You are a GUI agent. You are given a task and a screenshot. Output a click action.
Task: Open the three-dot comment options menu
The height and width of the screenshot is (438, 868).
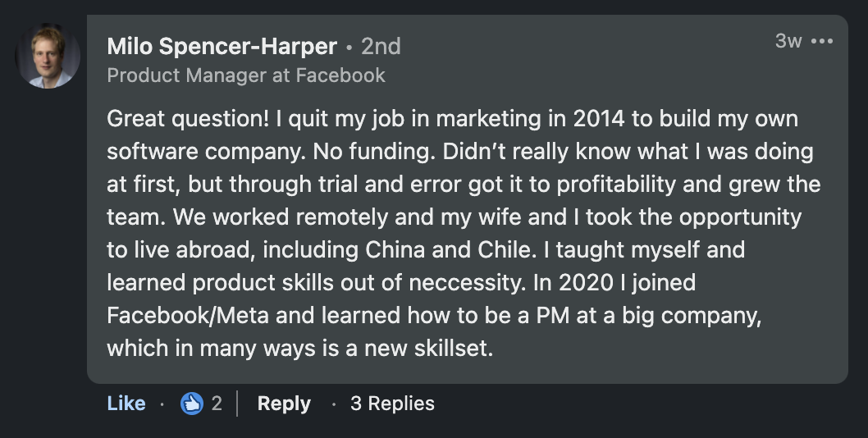pos(821,41)
